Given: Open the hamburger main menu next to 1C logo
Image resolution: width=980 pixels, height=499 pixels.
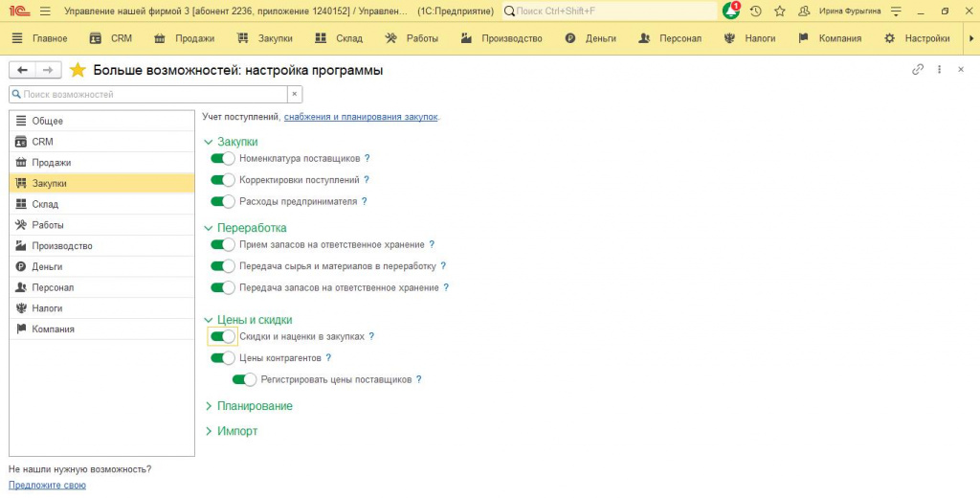Looking at the screenshot, I should pos(45,11).
